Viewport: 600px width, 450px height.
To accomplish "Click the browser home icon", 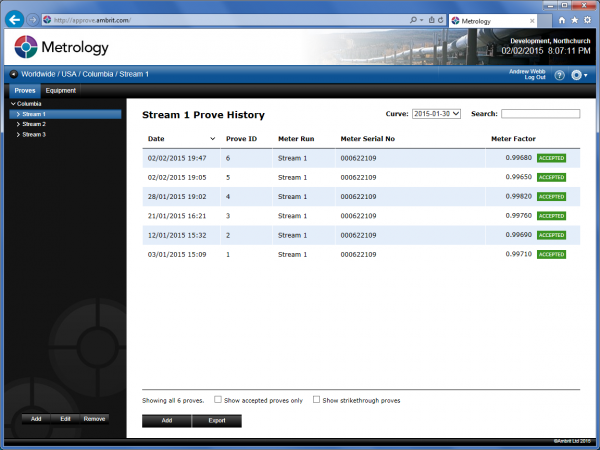I will tap(562, 20).
